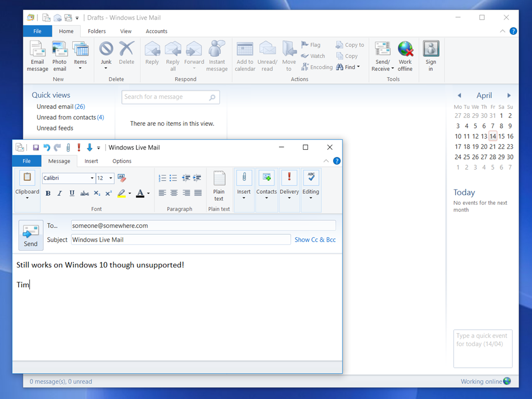The image size is (532, 399).
Task: Click the Subject input field
Action: click(x=181, y=240)
